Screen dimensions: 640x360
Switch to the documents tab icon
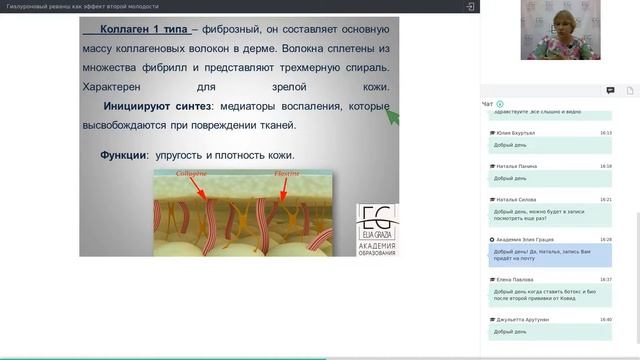630,91
